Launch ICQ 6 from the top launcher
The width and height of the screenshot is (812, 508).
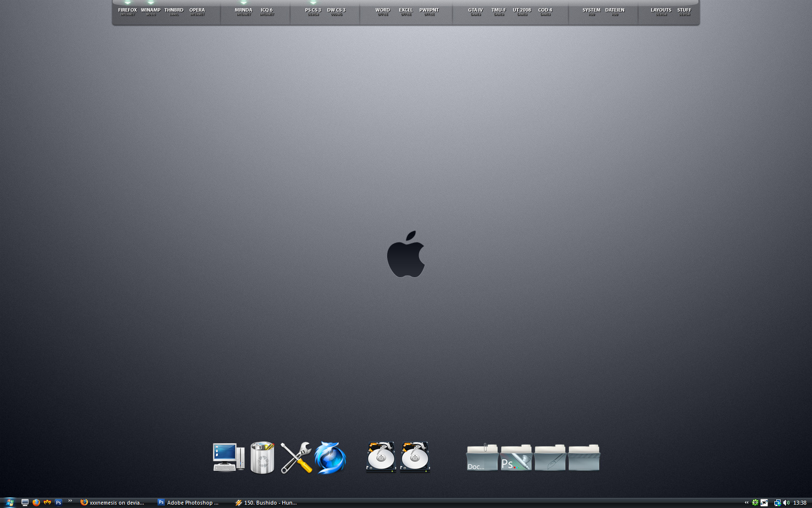click(x=267, y=12)
